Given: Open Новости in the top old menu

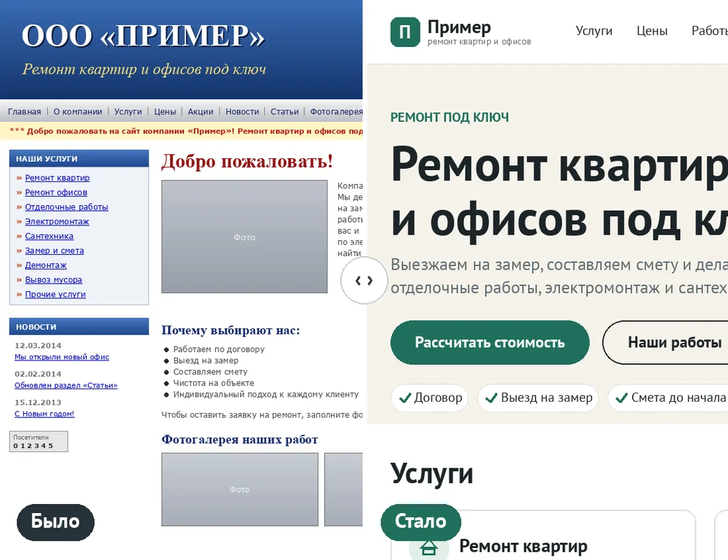Looking at the screenshot, I should [x=242, y=111].
